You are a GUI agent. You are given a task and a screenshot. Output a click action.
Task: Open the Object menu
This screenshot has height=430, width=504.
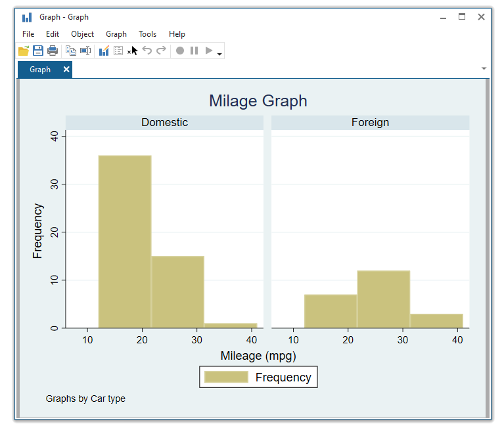point(82,34)
